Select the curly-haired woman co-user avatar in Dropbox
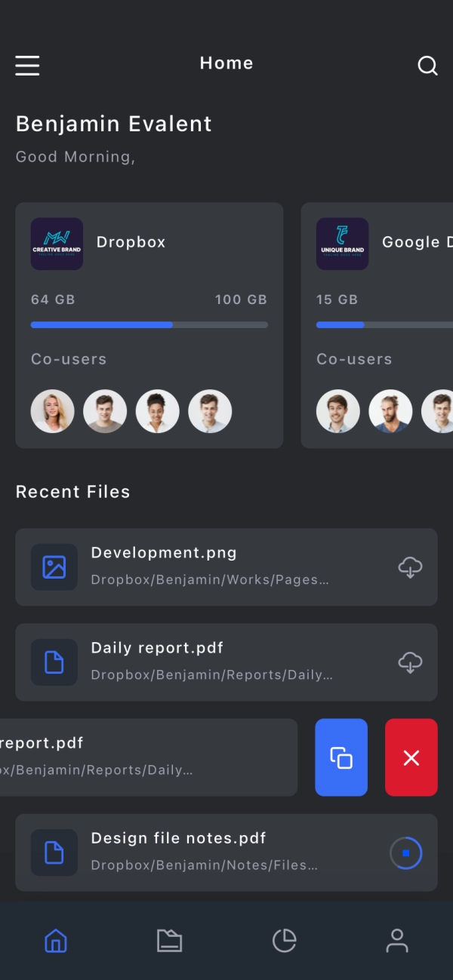This screenshot has height=980, width=453. (158, 411)
